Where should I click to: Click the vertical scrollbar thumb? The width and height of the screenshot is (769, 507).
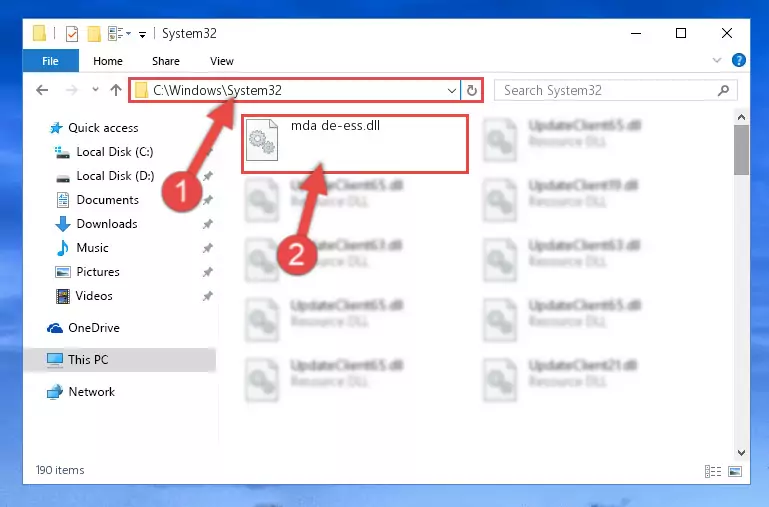pyautogui.click(x=741, y=150)
